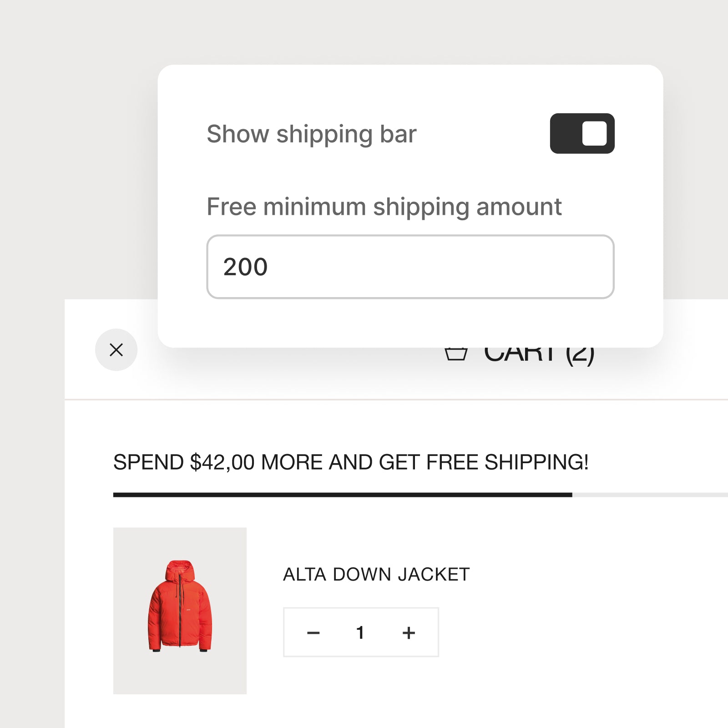728x728 pixels.
Task: Select the quantity number 1 in the stepper
Action: coord(360,632)
